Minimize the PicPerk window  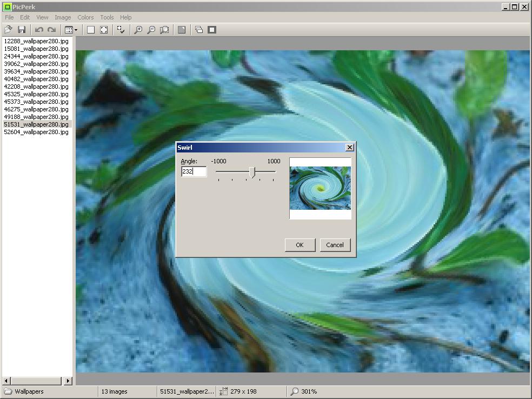506,7
